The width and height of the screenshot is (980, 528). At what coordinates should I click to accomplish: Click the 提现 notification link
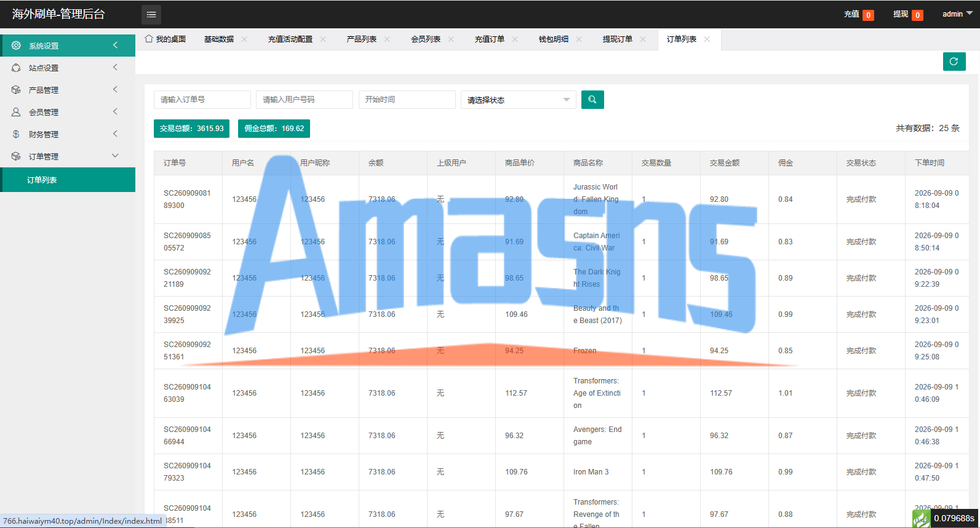(x=908, y=14)
